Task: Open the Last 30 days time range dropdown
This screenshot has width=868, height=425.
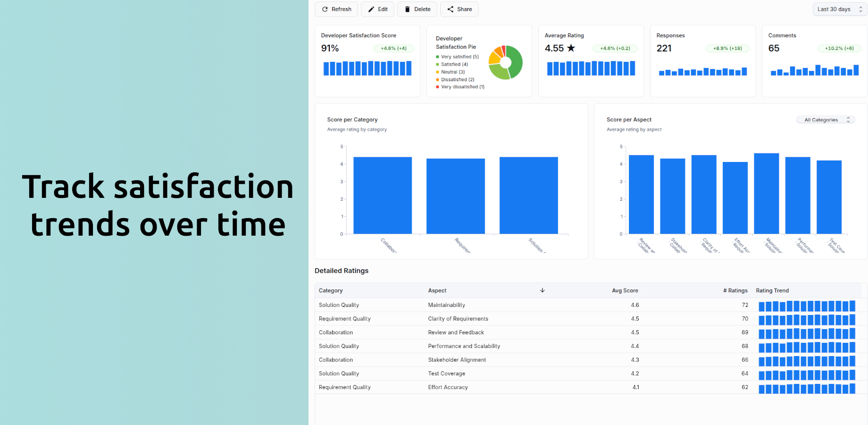Action: 835,9
